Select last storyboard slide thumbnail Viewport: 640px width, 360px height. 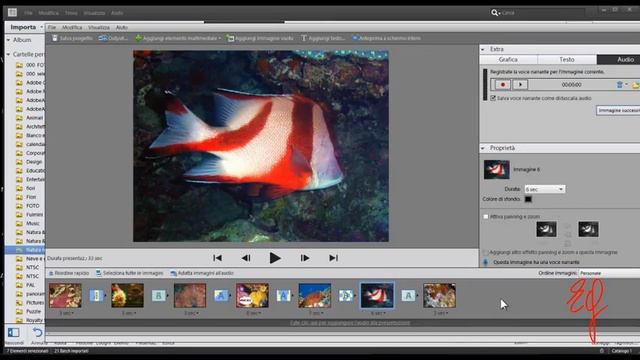(x=440, y=296)
